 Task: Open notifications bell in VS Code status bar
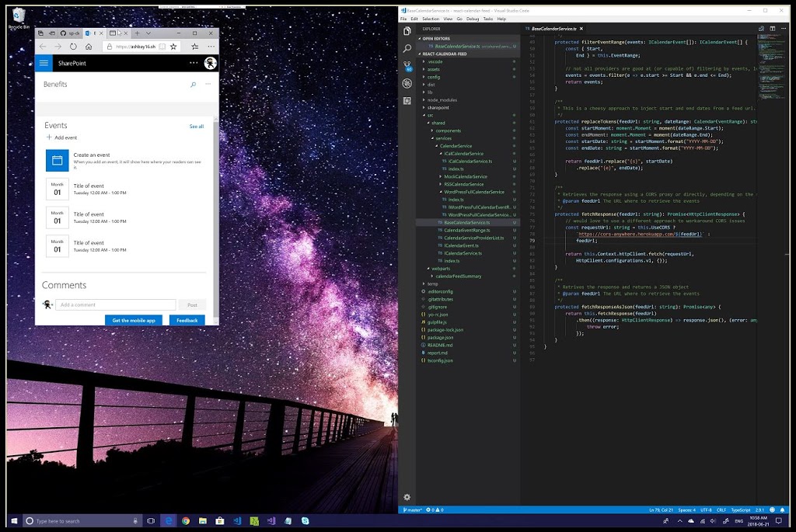coord(782,509)
